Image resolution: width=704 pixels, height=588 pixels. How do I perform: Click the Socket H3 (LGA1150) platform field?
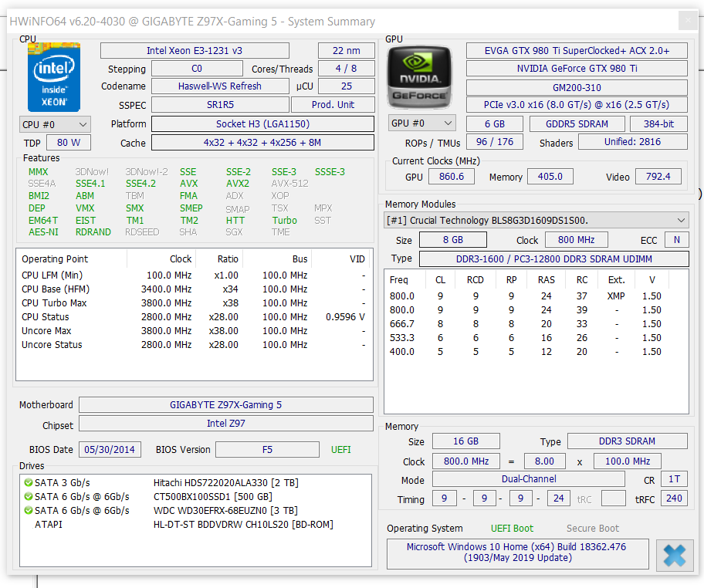(x=262, y=124)
